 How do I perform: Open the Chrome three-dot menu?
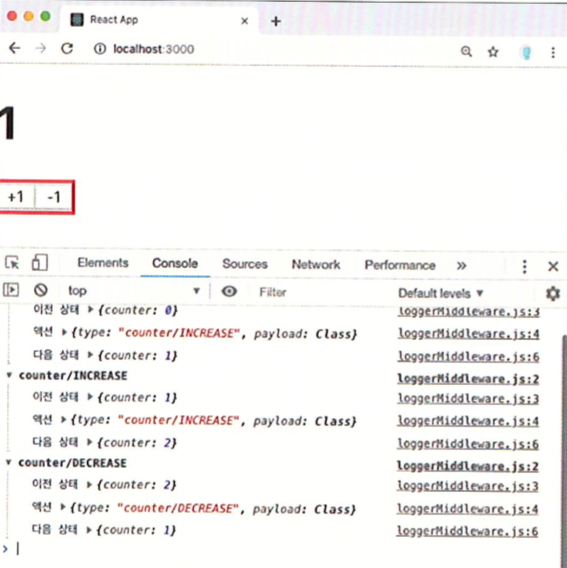553,53
